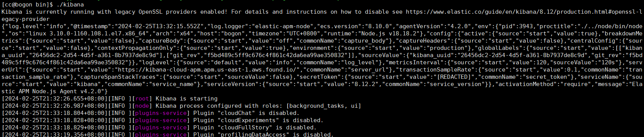644x137 pixels.
Task: Click the "Kibana is starting" message
Action: 187,99
